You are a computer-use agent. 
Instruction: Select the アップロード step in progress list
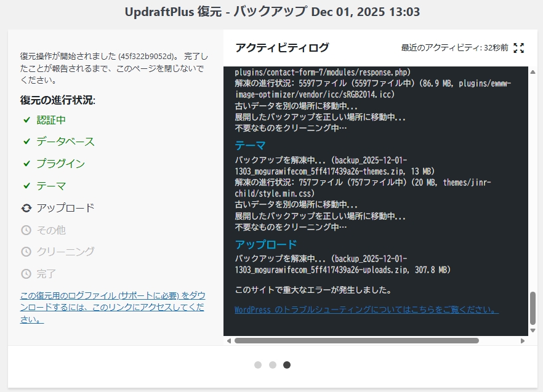[x=65, y=208]
